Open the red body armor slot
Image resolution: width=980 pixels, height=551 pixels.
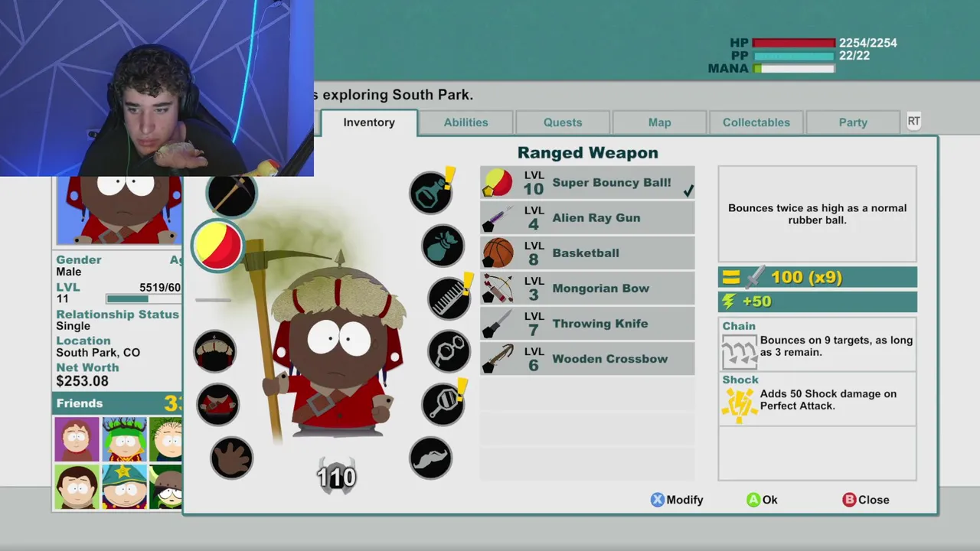217,404
